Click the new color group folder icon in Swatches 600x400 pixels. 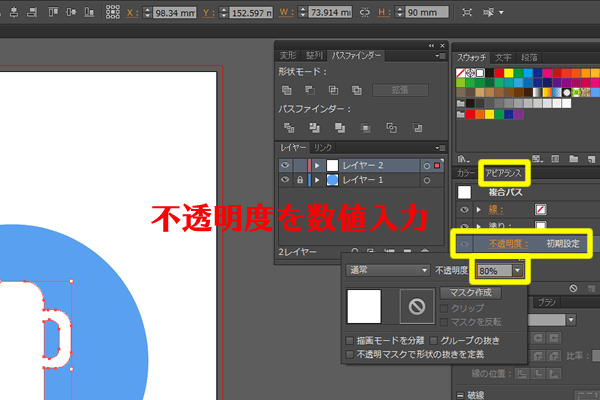click(x=573, y=159)
